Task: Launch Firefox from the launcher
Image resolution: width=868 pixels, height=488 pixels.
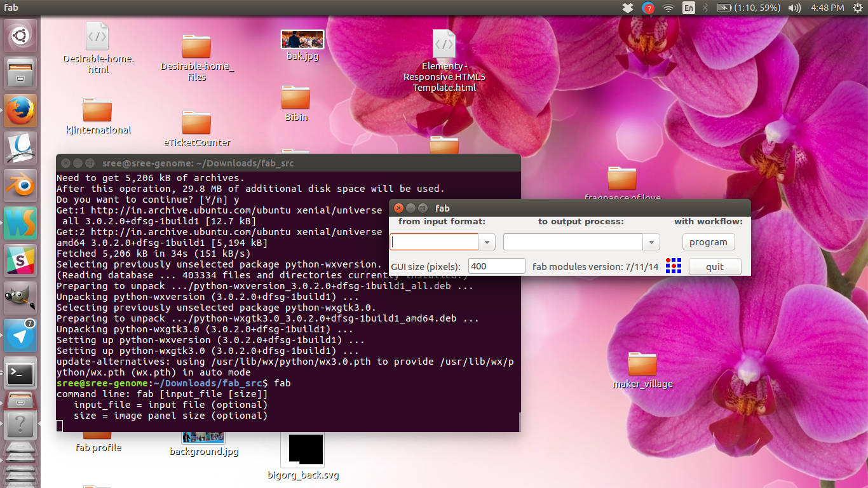Action: pos(20,111)
